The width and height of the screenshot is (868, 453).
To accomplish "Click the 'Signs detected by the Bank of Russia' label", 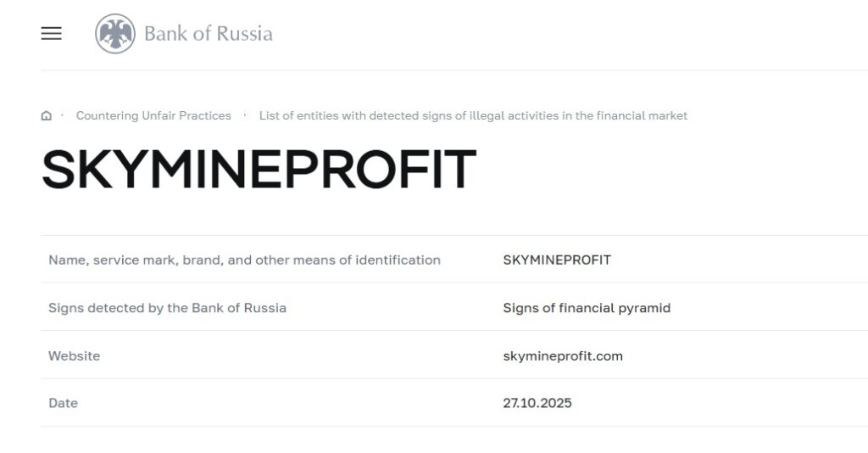I will point(167,308).
